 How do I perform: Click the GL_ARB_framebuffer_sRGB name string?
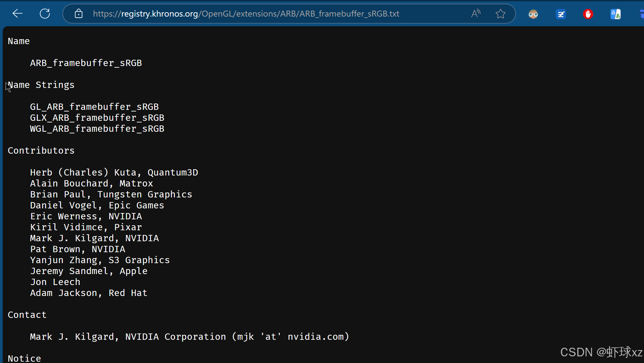(x=94, y=107)
